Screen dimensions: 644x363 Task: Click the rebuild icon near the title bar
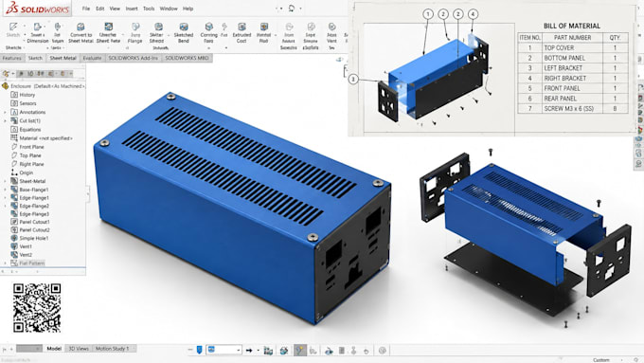tap(292, 9)
